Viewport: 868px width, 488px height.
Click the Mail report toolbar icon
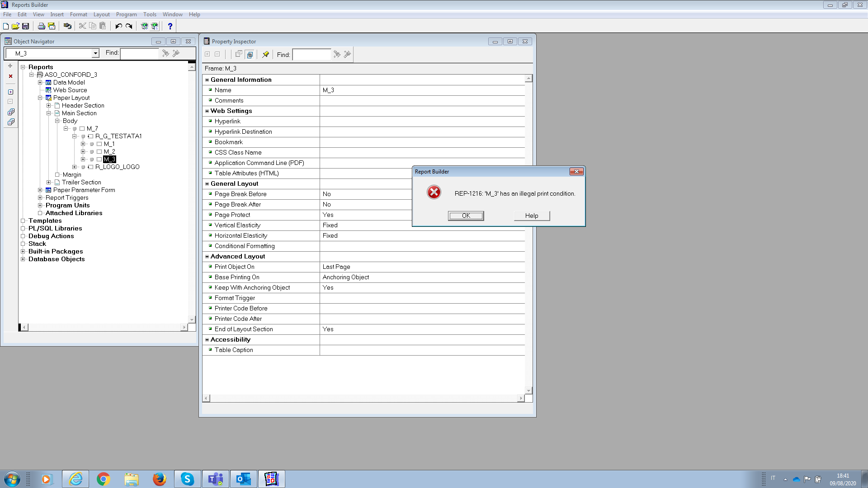pos(52,26)
